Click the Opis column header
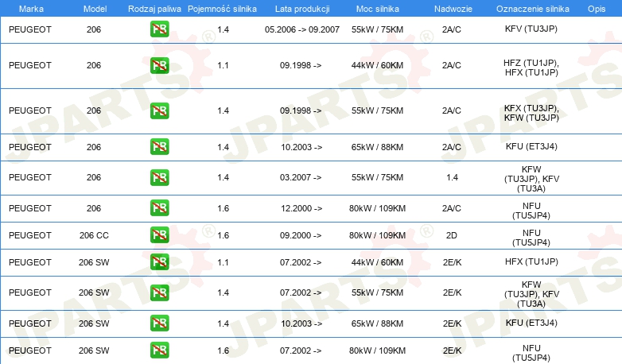This screenshot has width=622, height=364. click(x=597, y=9)
